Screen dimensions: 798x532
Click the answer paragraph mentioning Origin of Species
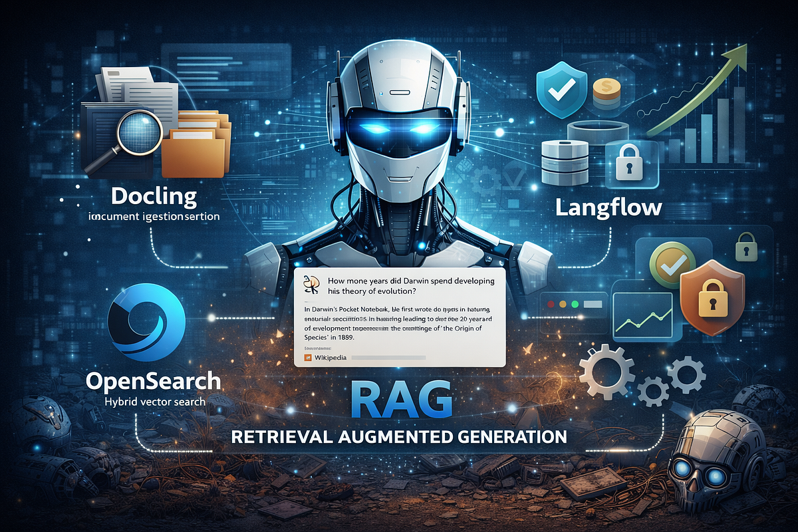(x=398, y=323)
